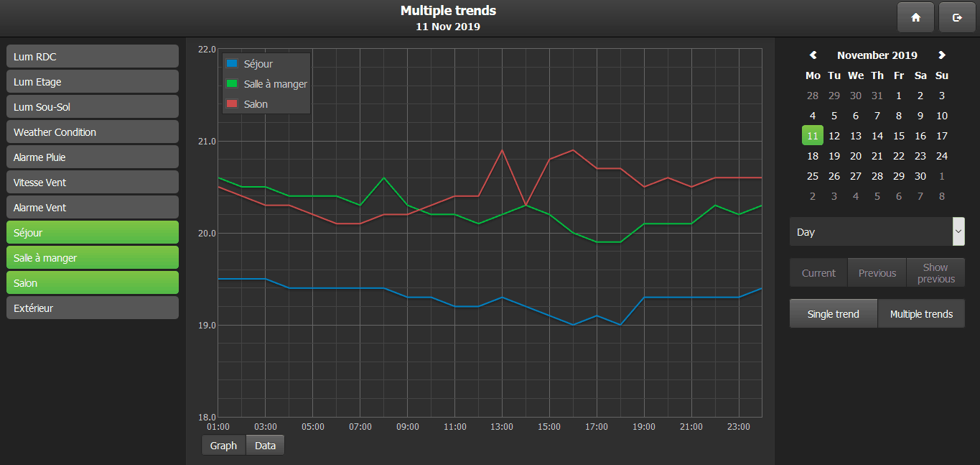Toggle off Salle à manger trend
This screenshot has height=465, width=980.
pos(93,258)
